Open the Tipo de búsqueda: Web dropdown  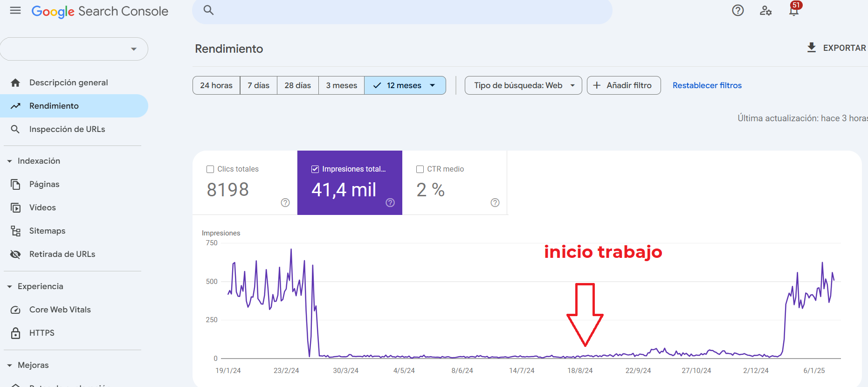(x=523, y=85)
